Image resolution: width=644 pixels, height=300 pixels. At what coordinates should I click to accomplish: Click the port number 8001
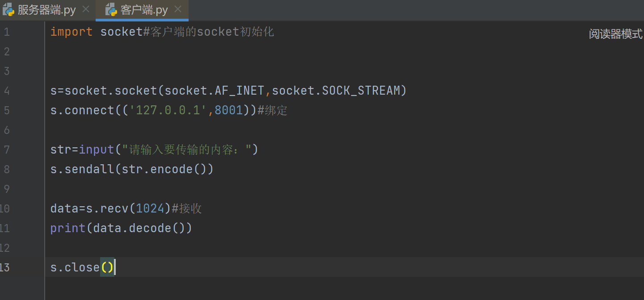point(228,111)
